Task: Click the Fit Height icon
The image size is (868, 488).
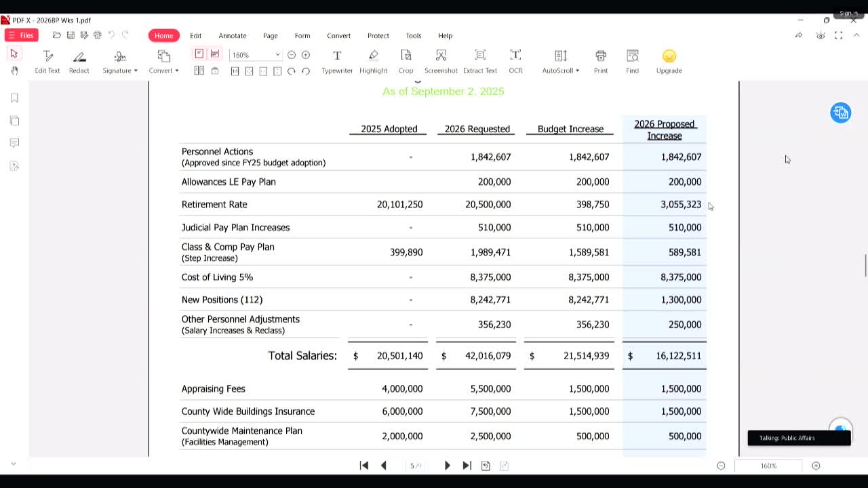Action: (x=277, y=71)
